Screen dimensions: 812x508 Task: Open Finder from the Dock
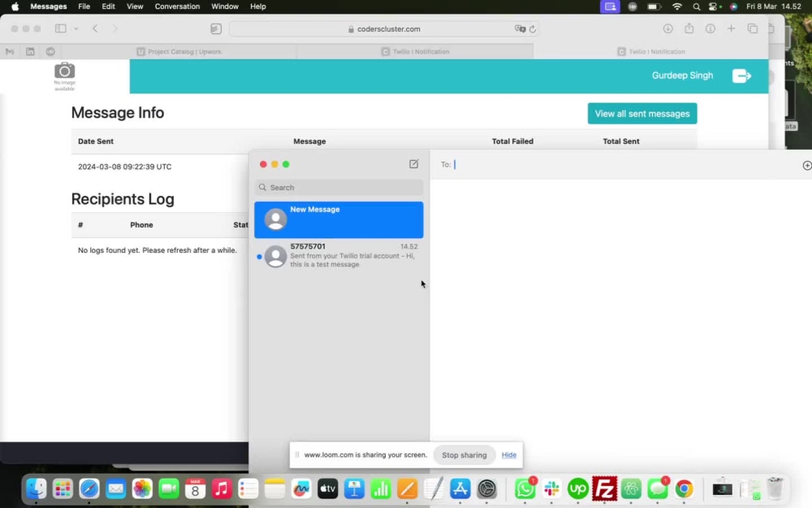click(37, 488)
